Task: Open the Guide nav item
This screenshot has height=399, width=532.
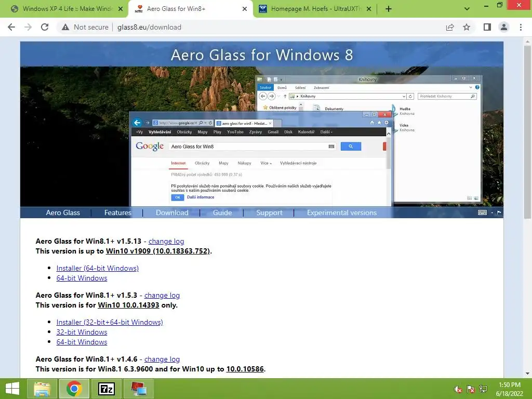Action: tap(222, 212)
